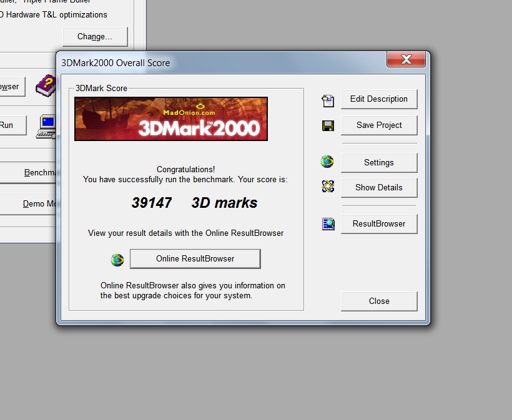Click the atom icon beside Show Details
The width and height of the screenshot is (512, 420).
pyautogui.click(x=328, y=187)
